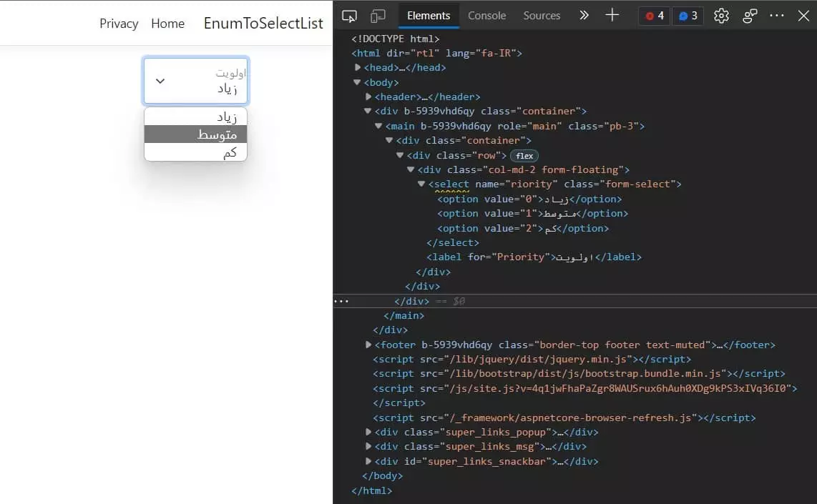This screenshot has height=504, width=817.
Task: Open the Home page link
Action: 168,24
